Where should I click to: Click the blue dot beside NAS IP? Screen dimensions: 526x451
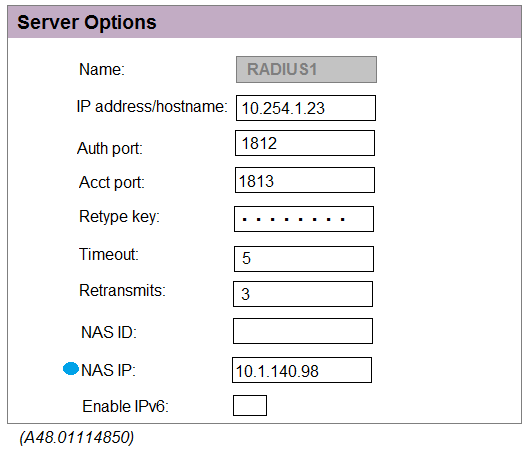click(x=71, y=369)
